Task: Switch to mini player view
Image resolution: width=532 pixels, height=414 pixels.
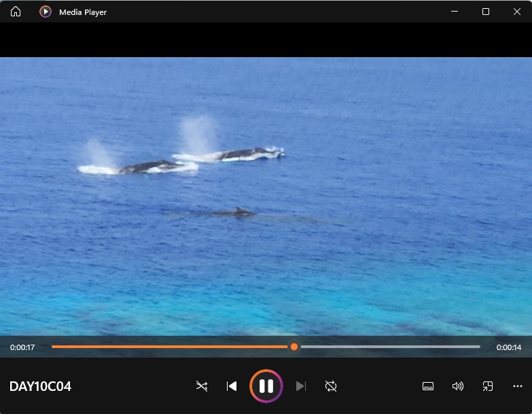Action: click(x=488, y=386)
